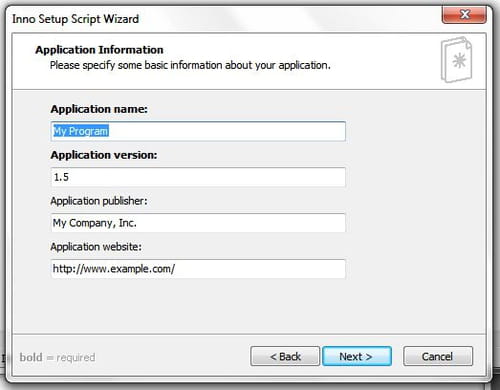Viewport: 500px width, 390px height.
Task: Close the Inno Setup Script Wizard
Action: point(464,15)
